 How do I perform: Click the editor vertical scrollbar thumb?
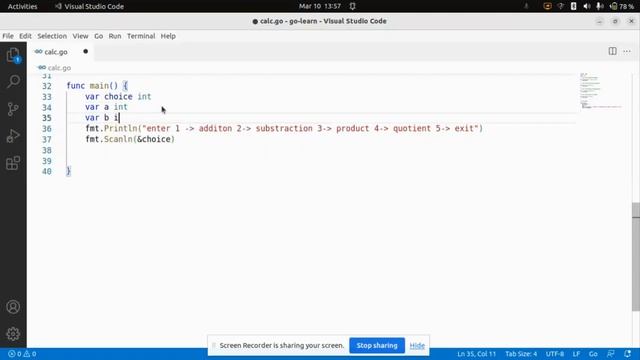636,257
